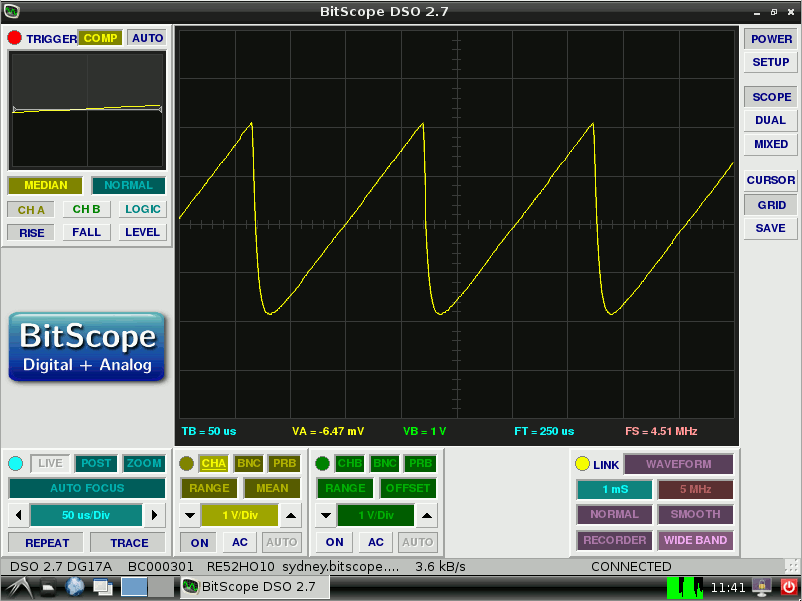The height and width of the screenshot is (601, 802).
Task: Toggle Channel B AC coupling
Action: (375, 542)
